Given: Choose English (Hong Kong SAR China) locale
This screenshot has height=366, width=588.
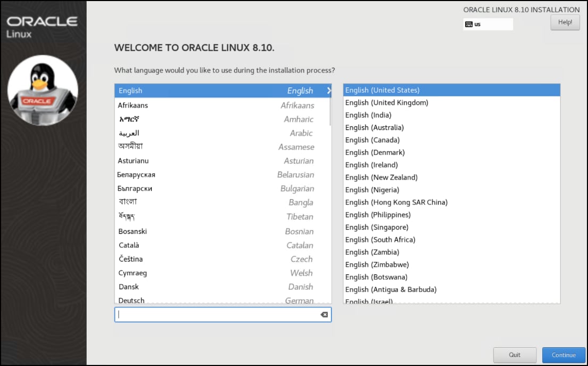Looking at the screenshot, I should pos(451,202).
